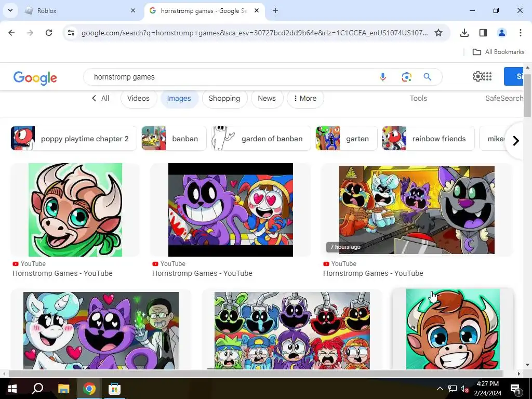The image size is (532, 399).
Task: Open All Bookmarks folder
Action: (x=498, y=52)
